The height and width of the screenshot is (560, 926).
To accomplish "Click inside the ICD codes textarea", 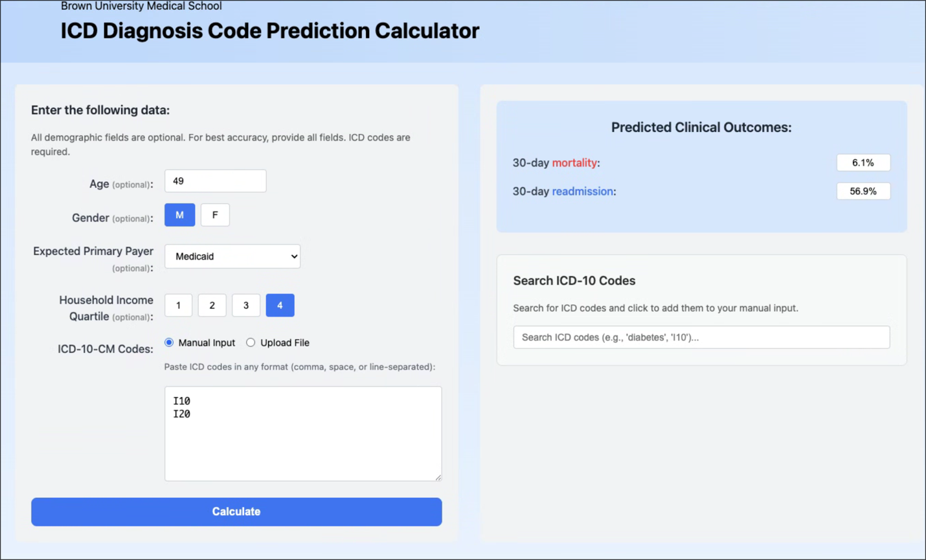I will [x=302, y=434].
